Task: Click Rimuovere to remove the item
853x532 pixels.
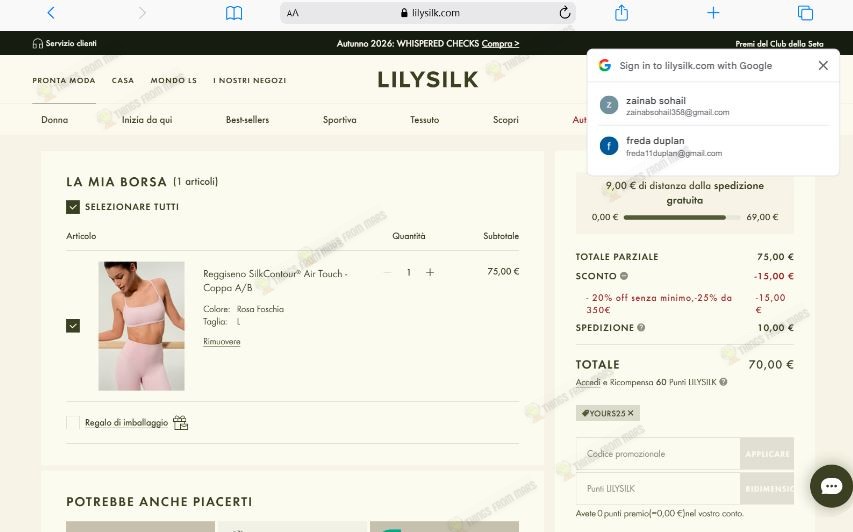Action: [221, 342]
